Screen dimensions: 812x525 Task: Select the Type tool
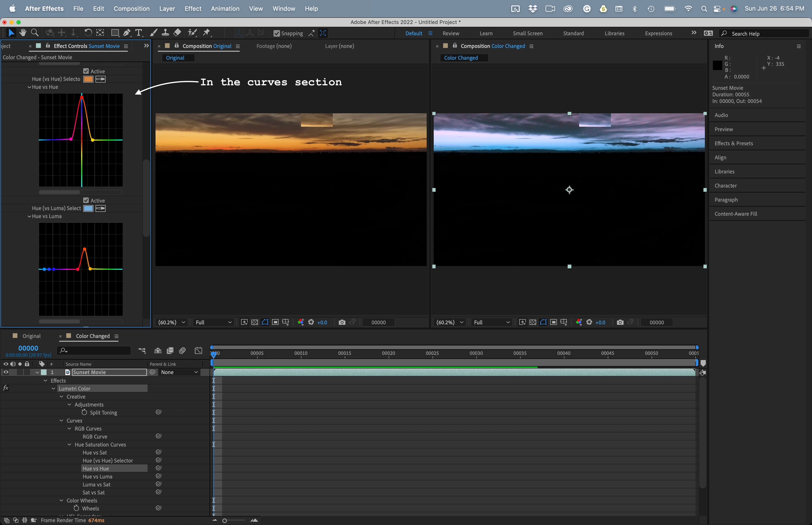[x=138, y=33]
